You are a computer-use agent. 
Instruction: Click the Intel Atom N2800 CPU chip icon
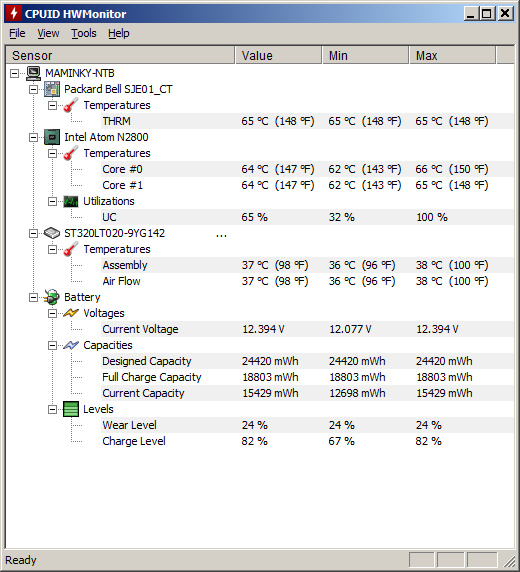click(52, 137)
